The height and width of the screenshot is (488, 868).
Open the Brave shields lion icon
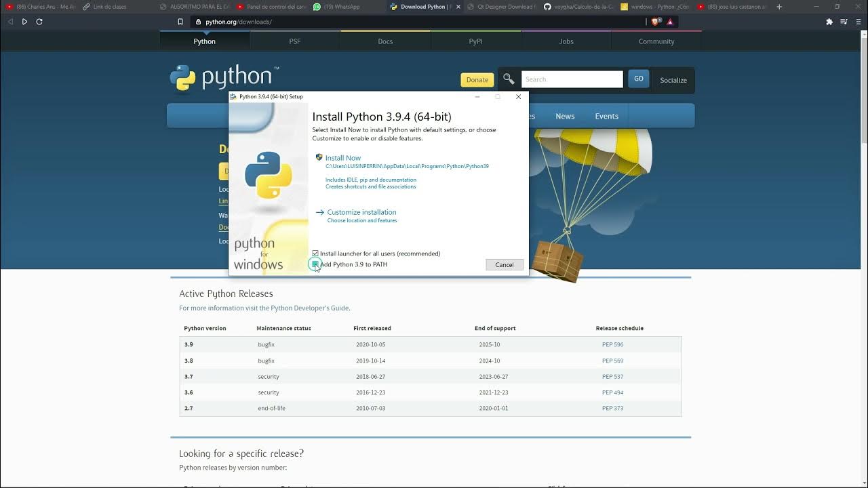coord(655,22)
